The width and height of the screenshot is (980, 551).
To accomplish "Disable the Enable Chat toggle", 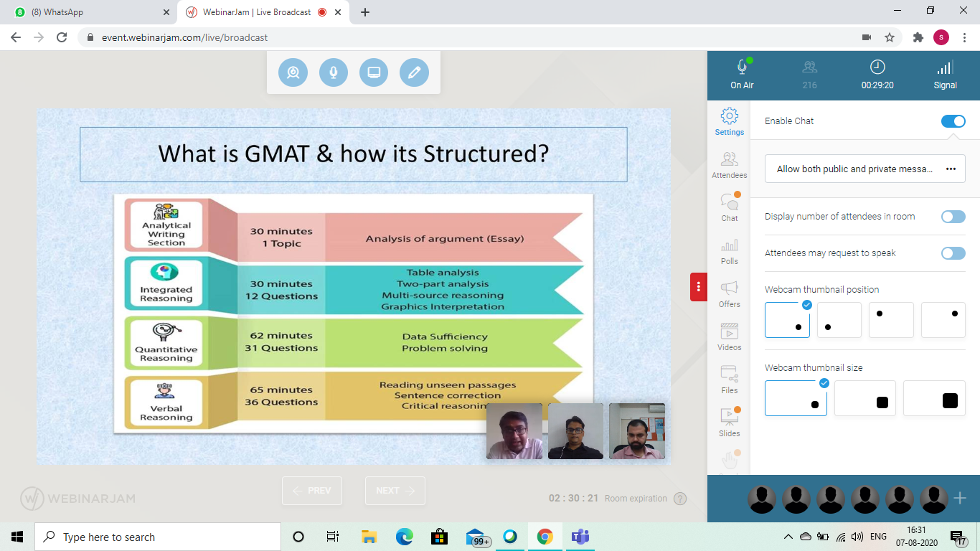I will (953, 121).
